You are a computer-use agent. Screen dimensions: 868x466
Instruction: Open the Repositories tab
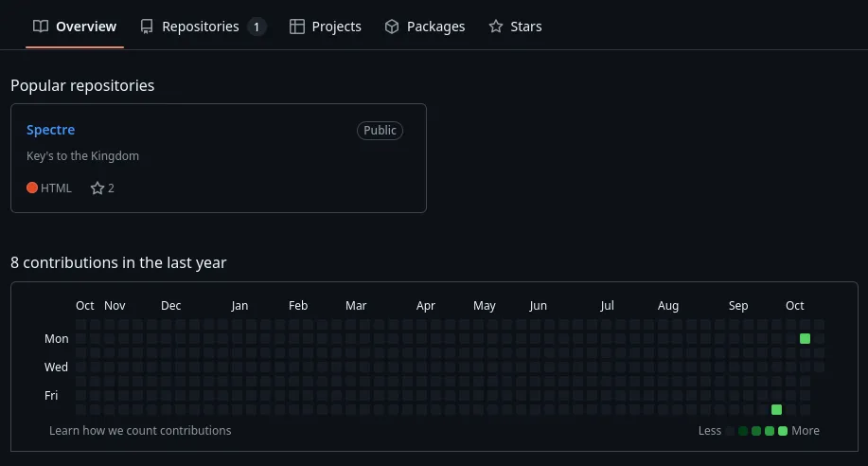point(200,27)
